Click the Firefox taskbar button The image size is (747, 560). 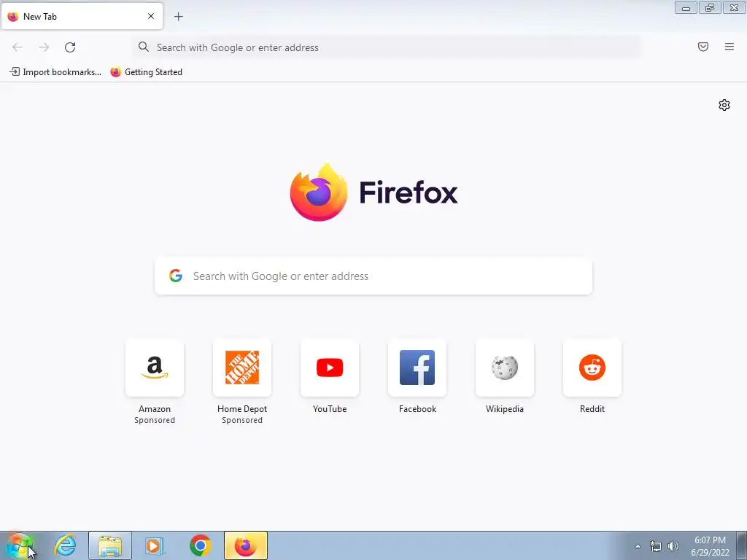point(246,545)
